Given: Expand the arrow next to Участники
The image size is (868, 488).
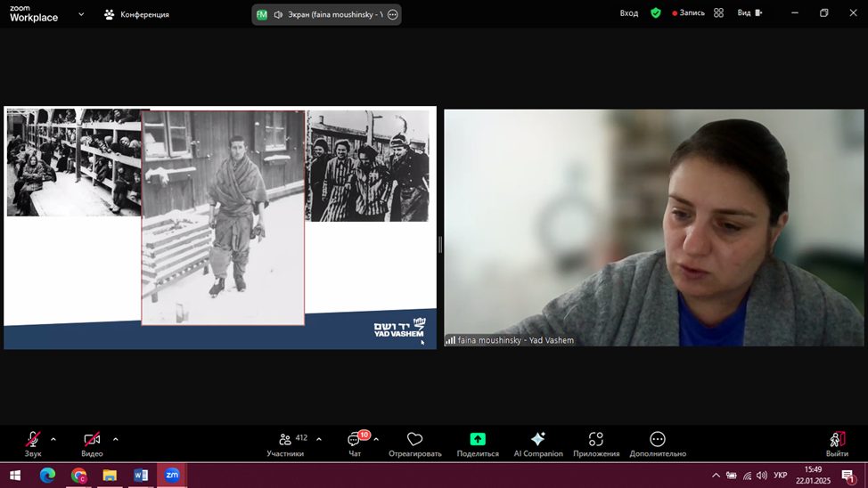Looking at the screenshot, I should tap(319, 439).
